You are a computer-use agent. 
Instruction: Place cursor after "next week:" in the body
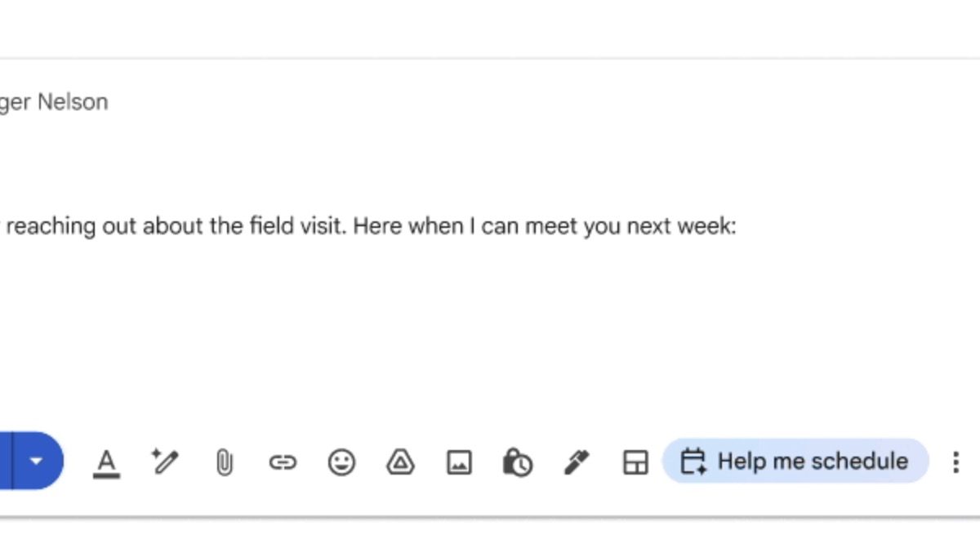(737, 226)
